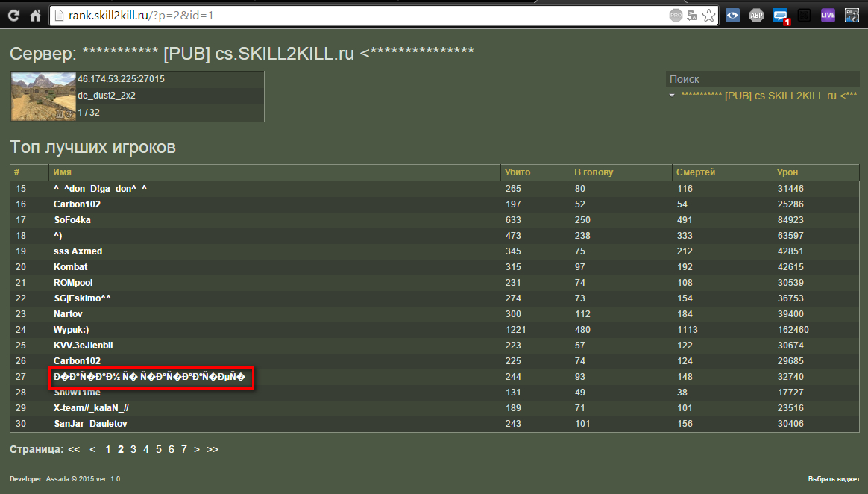Go to first page with << link
This screenshot has height=494, width=868.
tap(74, 450)
